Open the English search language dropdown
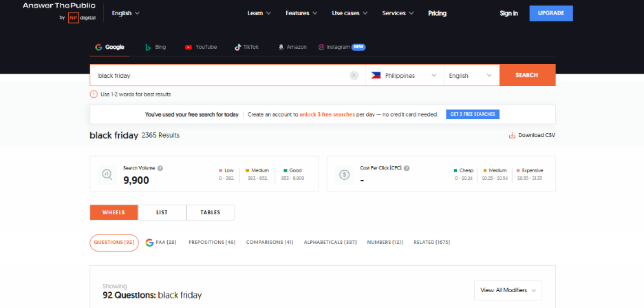Image resolution: width=644 pixels, height=308 pixels. pyautogui.click(x=471, y=75)
